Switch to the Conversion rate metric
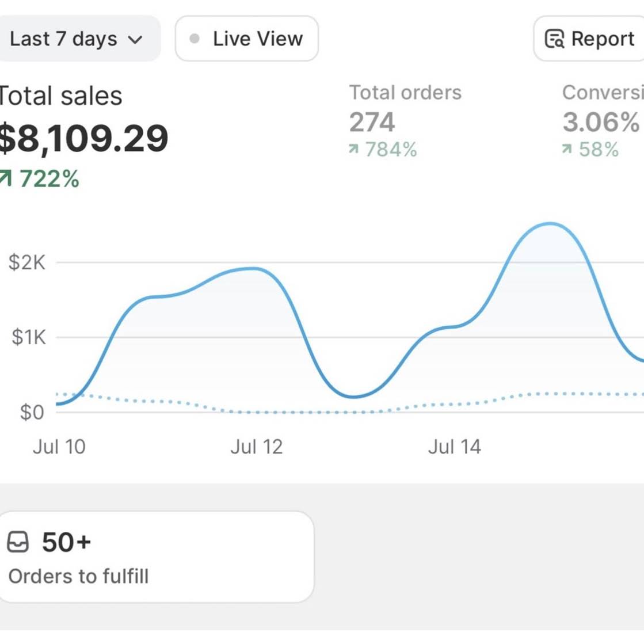 pyautogui.click(x=601, y=93)
